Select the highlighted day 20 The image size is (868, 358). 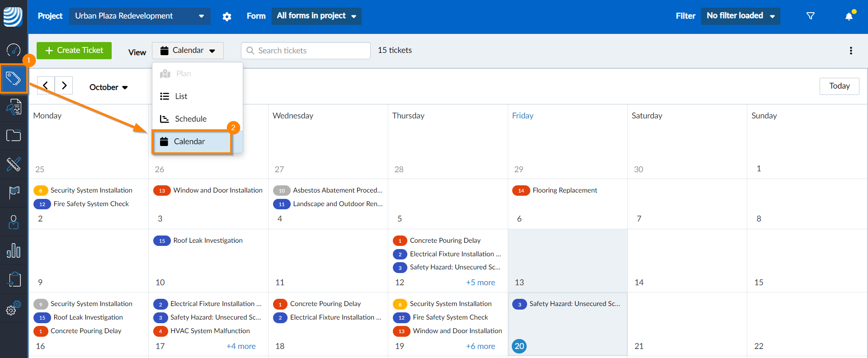[x=519, y=346]
